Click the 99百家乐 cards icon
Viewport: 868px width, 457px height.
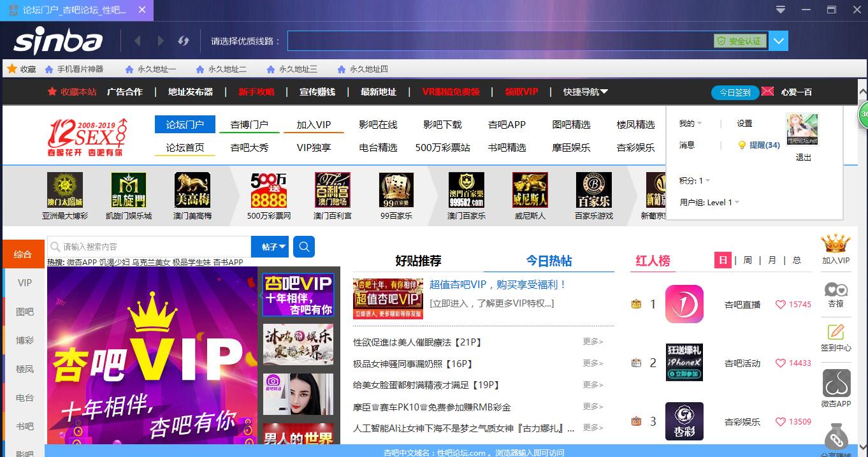[396, 190]
